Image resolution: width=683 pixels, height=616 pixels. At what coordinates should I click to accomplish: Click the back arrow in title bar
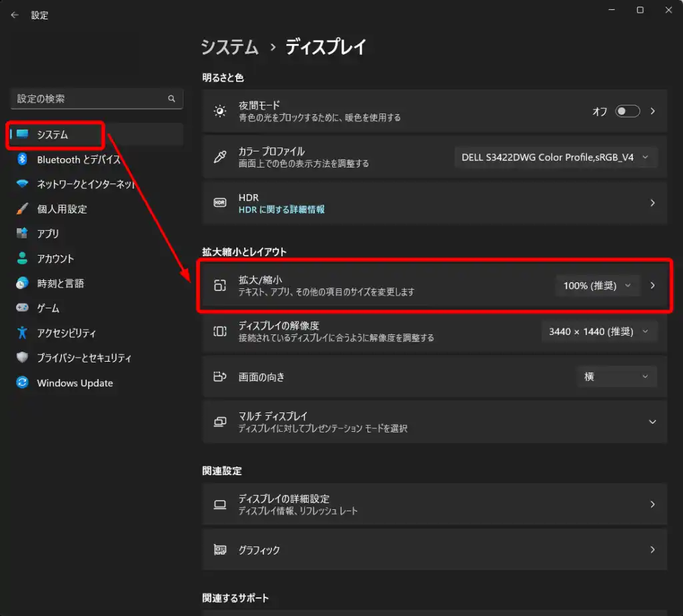[15, 15]
